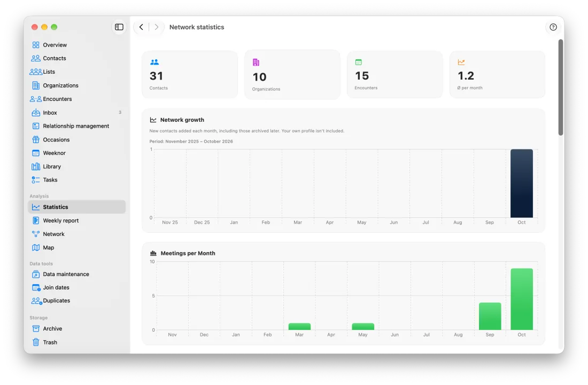Image resolution: width=588 pixels, height=385 pixels.
Task: Select the Weeknor calendar icon
Action: (x=36, y=153)
